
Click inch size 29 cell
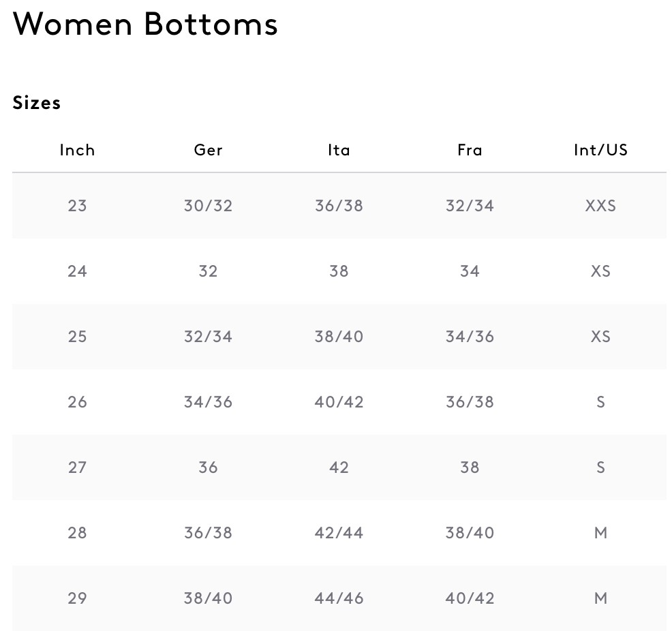point(77,598)
